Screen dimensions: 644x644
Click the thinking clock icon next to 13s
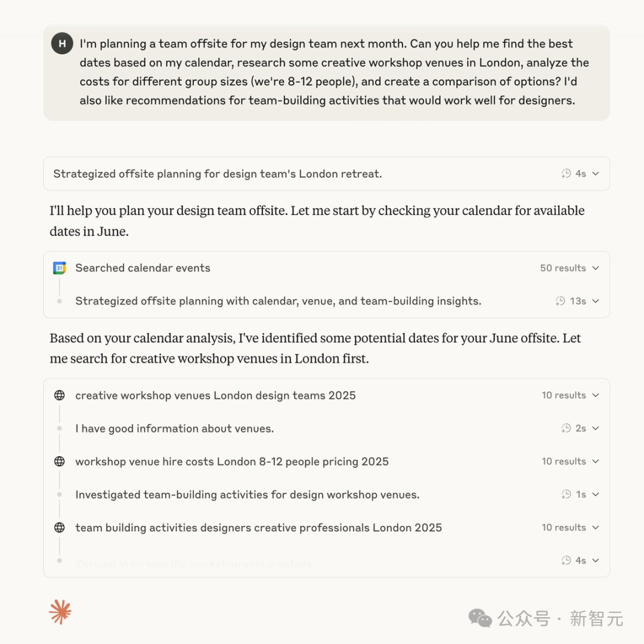click(x=560, y=301)
